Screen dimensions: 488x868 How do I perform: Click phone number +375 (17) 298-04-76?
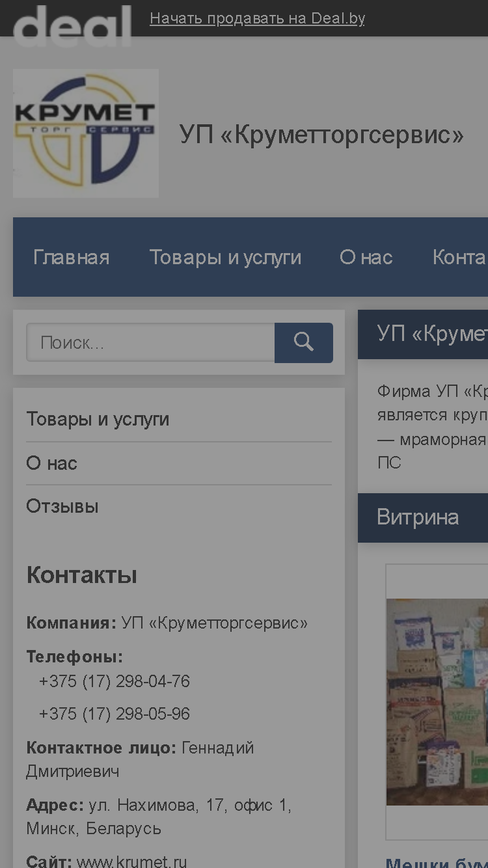click(x=115, y=681)
